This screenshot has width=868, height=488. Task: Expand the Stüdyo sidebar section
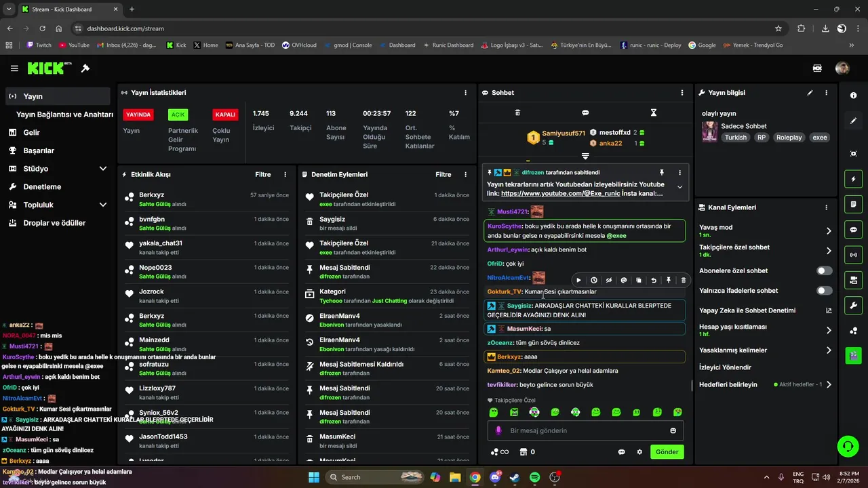pyautogui.click(x=103, y=169)
